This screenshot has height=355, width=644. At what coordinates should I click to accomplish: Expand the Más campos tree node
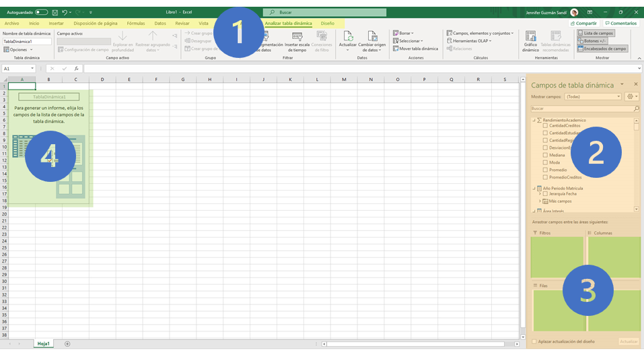pos(540,201)
